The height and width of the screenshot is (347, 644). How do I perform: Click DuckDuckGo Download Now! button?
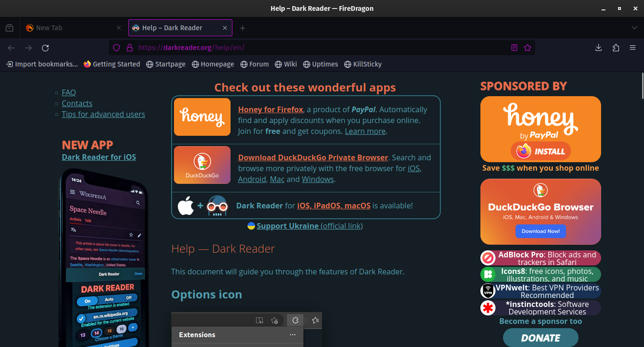[541, 231]
